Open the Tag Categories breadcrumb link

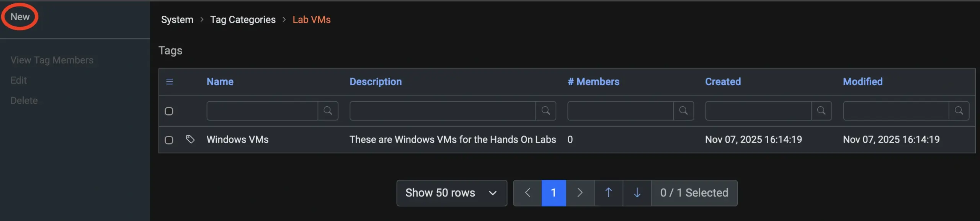click(x=243, y=19)
